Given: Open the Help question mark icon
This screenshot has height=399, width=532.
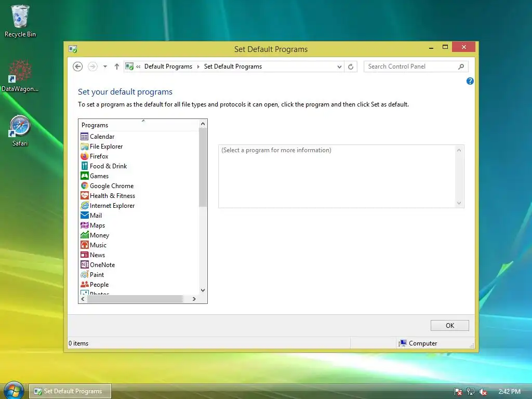Looking at the screenshot, I should [470, 81].
